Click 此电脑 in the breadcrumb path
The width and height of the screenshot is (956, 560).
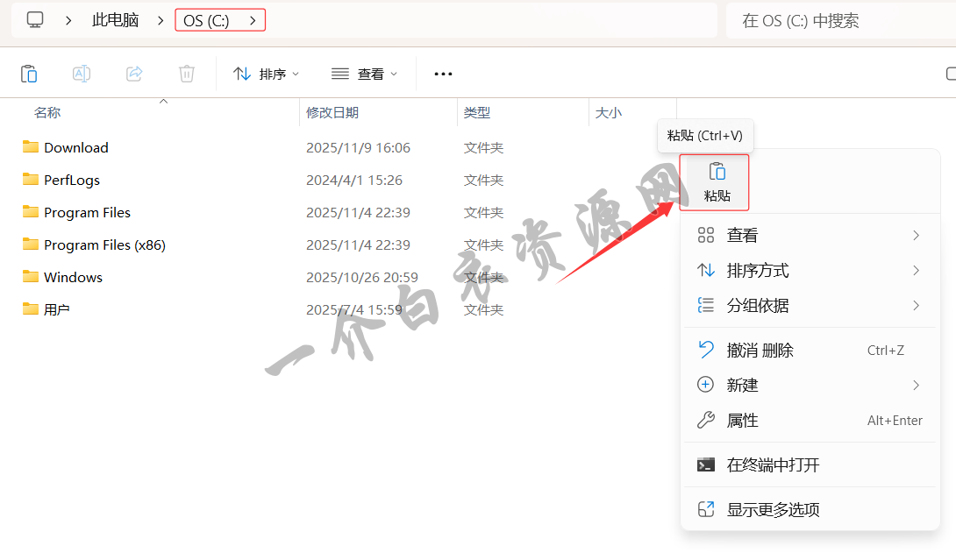[x=115, y=20]
